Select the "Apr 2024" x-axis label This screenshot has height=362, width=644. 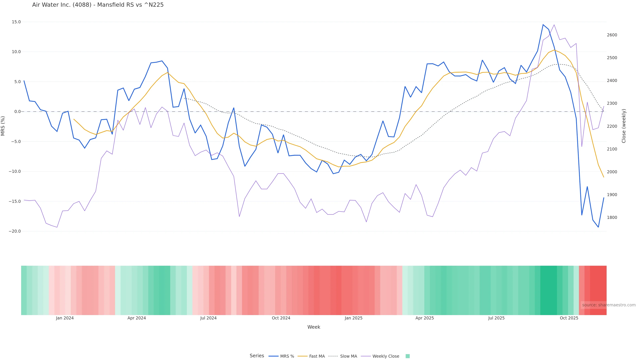point(137,318)
